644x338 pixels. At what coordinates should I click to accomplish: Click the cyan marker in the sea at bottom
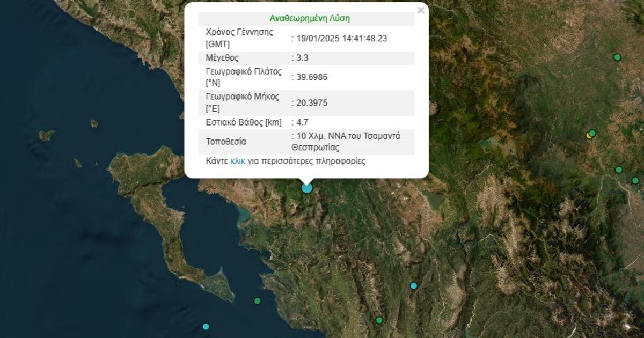click(206, 327)
